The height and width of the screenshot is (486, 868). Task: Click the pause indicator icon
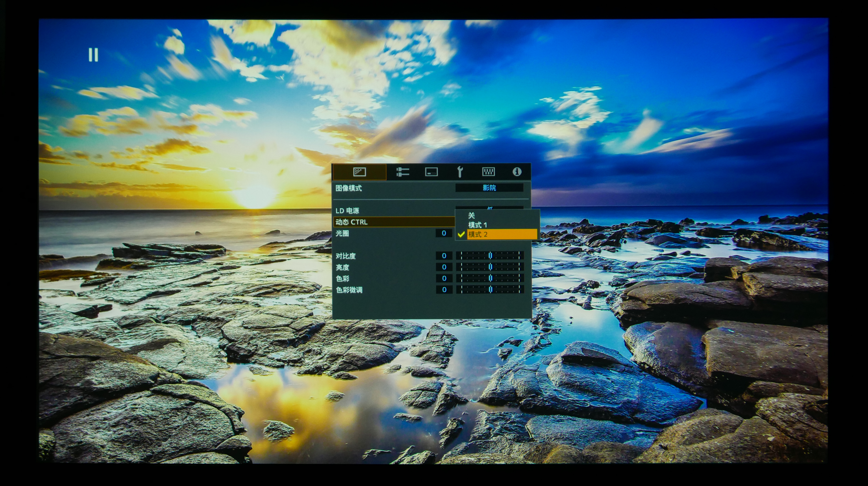pyautogui.click(x=93, y=55)
